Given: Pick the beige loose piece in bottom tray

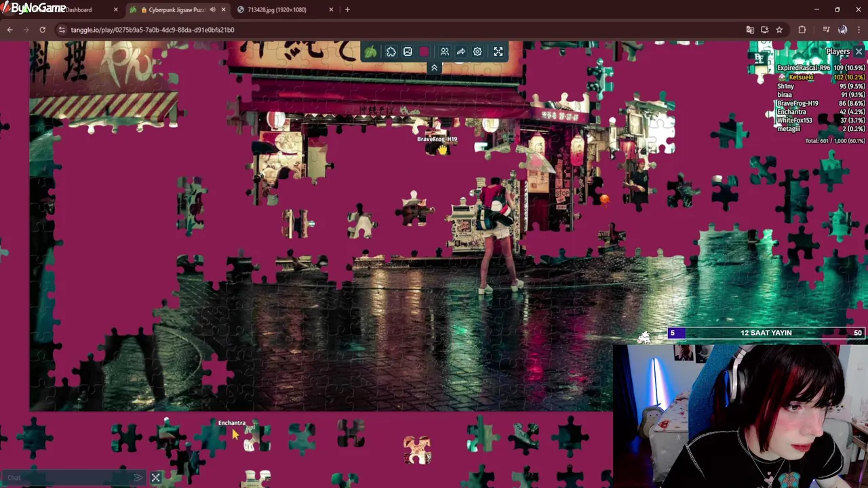Looking at the screenshot, I should 417,450.
